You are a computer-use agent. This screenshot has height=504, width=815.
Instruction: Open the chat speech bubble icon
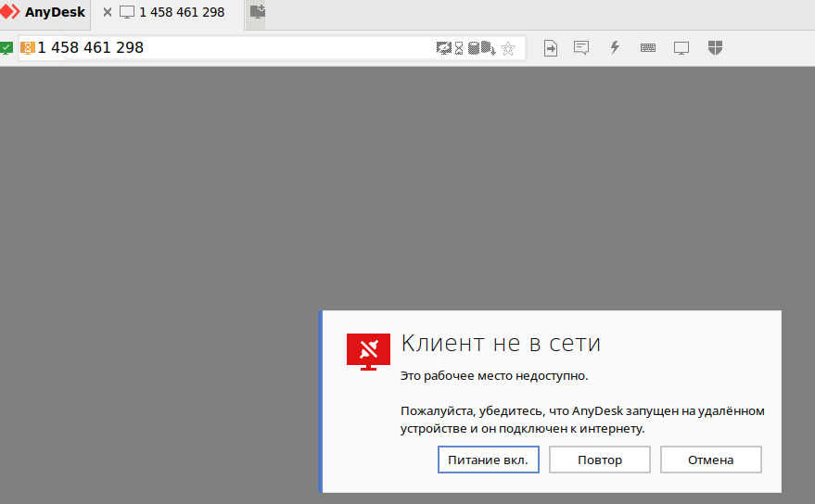581,48
